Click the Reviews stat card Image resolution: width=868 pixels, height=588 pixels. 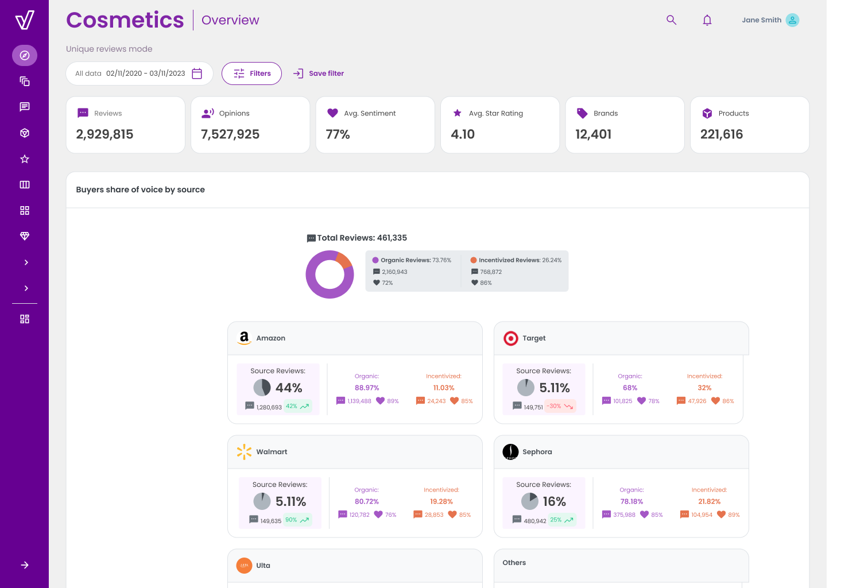(x=126, y=125)
